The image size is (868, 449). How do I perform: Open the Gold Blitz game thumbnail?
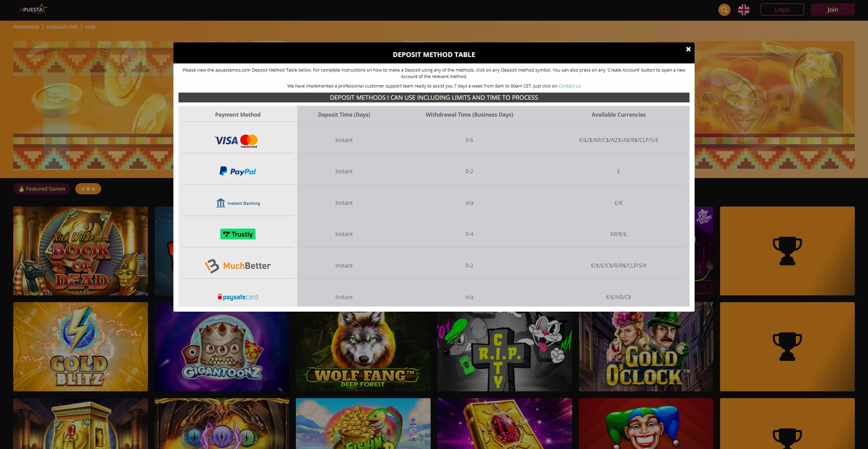(80, 347)
